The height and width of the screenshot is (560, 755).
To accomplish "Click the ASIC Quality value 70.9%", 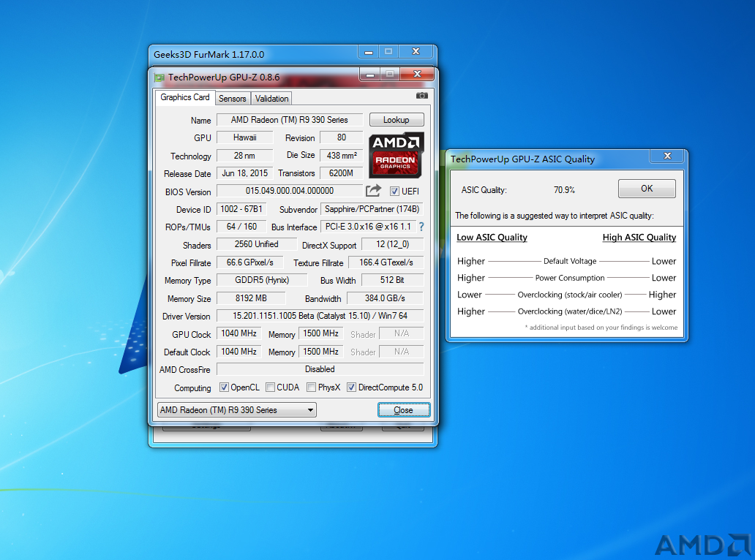I will [x=564, y=190].
